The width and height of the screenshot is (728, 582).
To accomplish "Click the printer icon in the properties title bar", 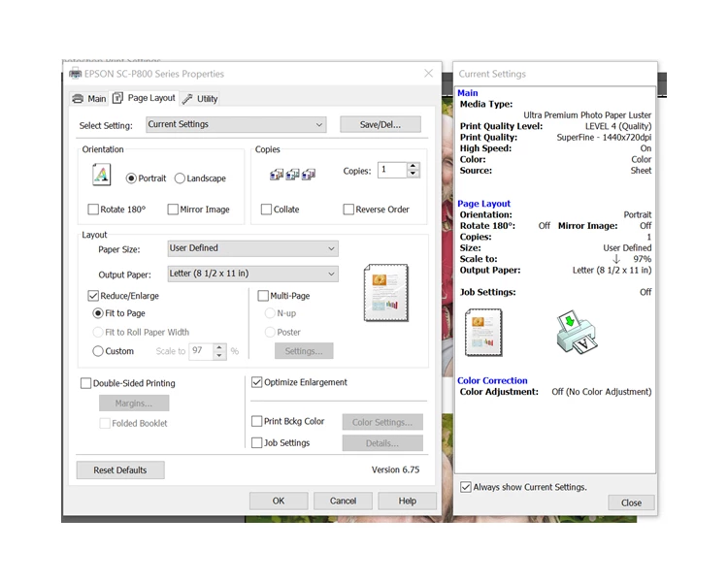I will (75, 74).
